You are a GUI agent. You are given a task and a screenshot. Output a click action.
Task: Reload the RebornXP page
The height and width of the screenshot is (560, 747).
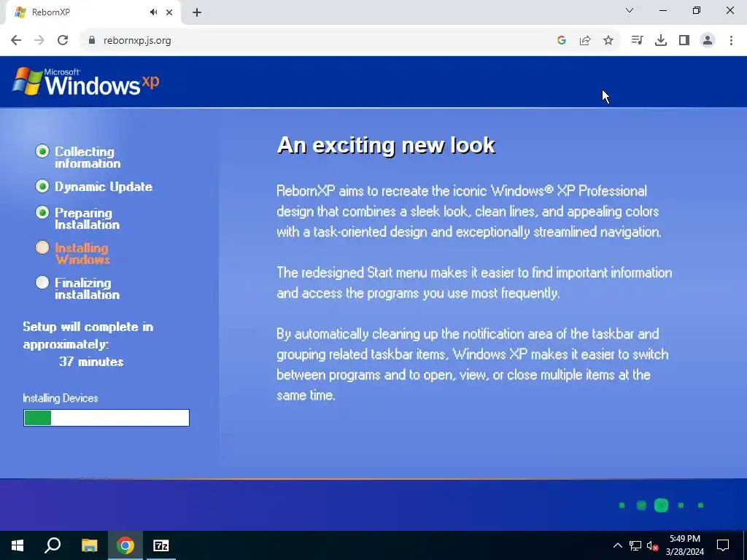[x=63, y=40]
